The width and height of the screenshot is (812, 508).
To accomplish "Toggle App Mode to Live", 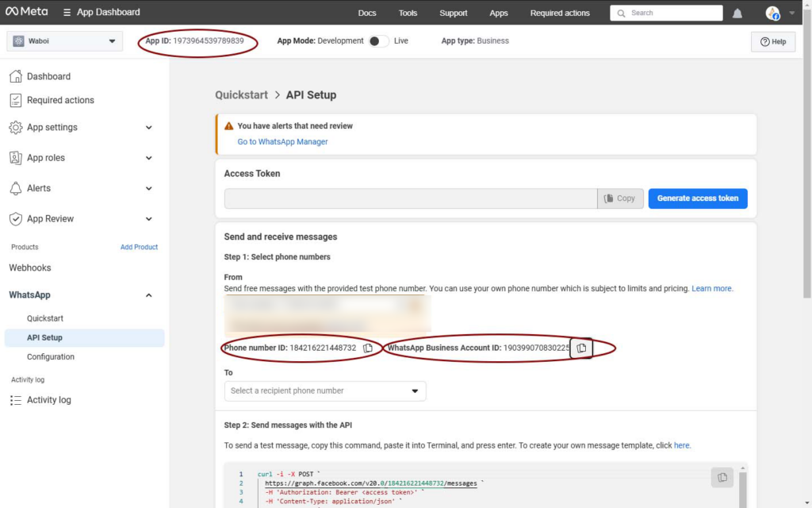I will click(x=378, y=41).
